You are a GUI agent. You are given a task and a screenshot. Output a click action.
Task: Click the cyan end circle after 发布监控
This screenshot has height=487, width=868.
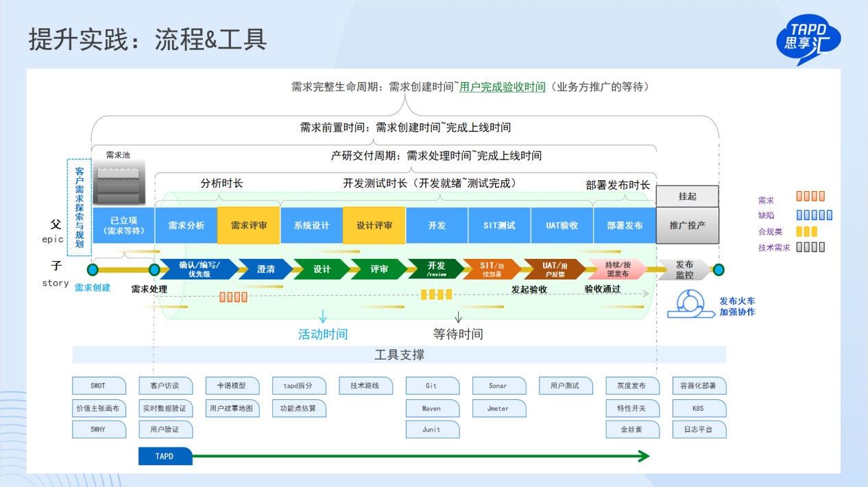(x=718, y=270)
